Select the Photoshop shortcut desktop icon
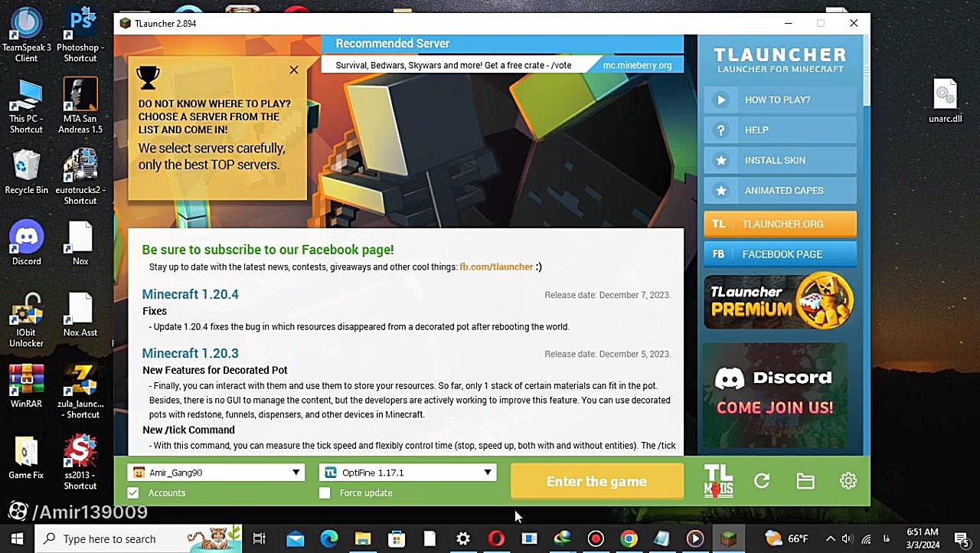This screenshot has height=553, width=980. pos(80,34)
